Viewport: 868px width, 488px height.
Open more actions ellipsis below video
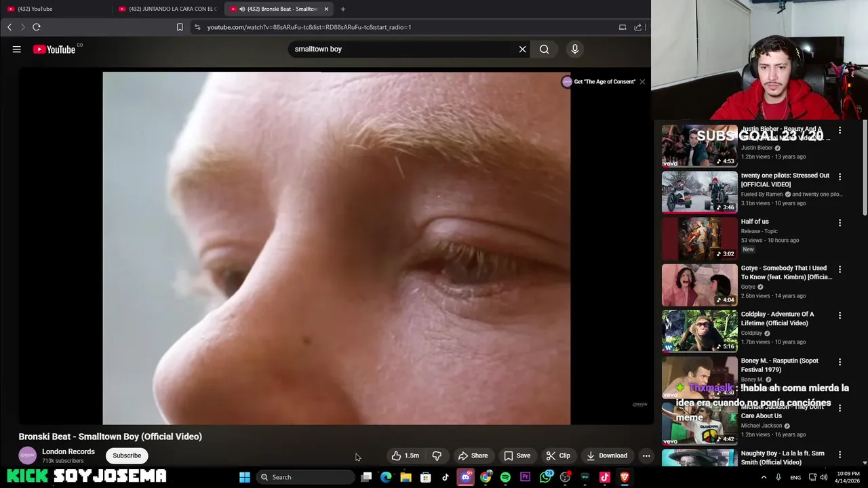click(x=646, y=455)
